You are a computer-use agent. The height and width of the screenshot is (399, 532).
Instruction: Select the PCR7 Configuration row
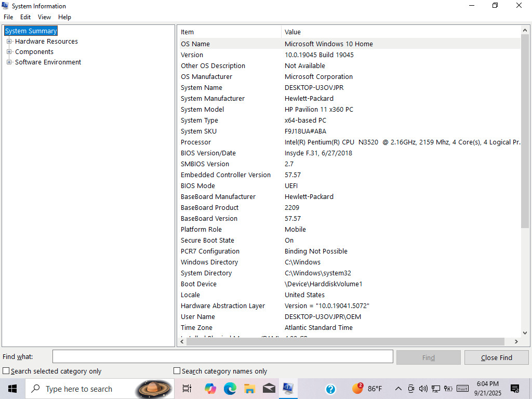coord(350,251)
